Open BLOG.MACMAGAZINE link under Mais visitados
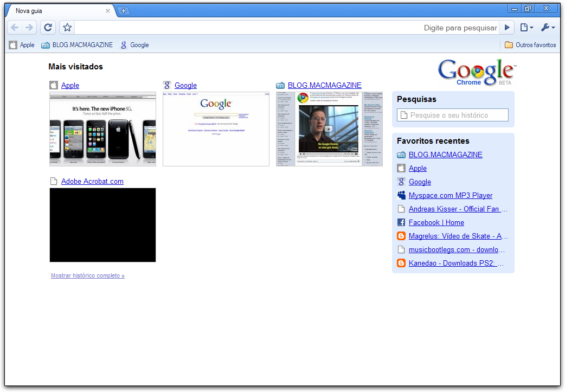Viewport: 565px width, 392px height. tap(324, 85)
